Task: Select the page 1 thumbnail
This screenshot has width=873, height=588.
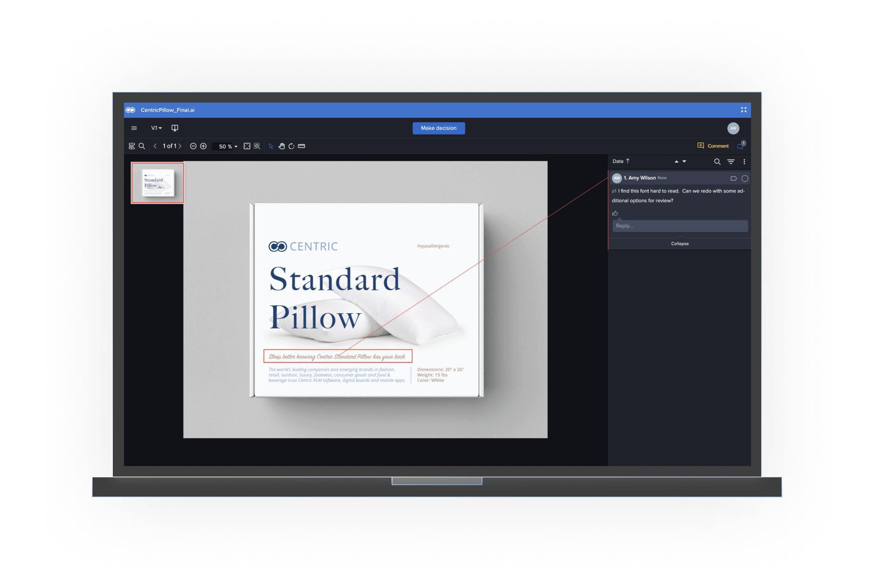Action: [x=158, y=183]
